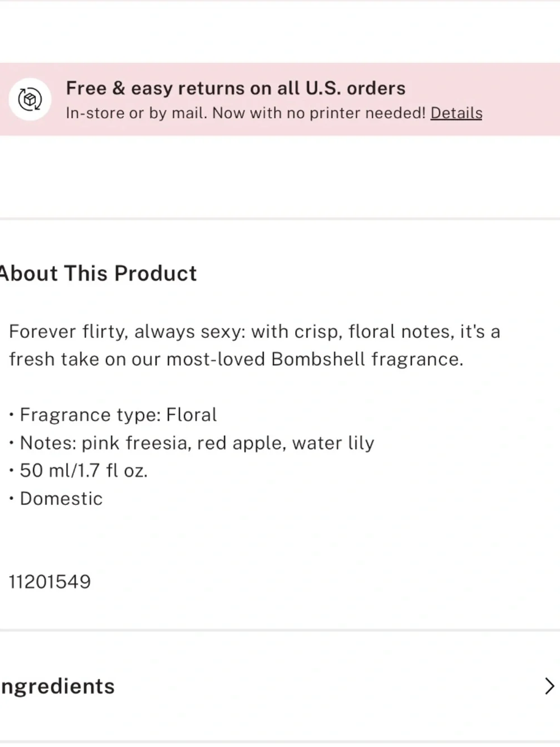Expand the Ingredients section chevron

click(x=549, y=686)
